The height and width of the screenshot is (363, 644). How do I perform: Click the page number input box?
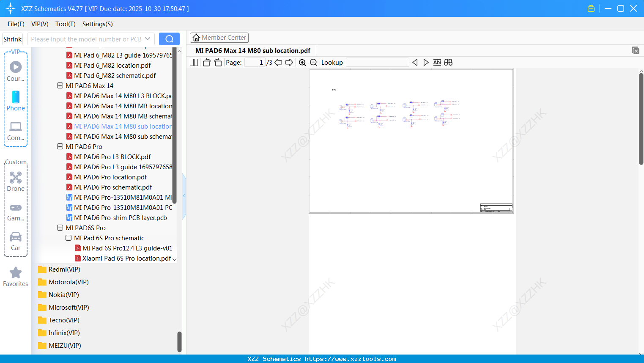coord(255,63)
